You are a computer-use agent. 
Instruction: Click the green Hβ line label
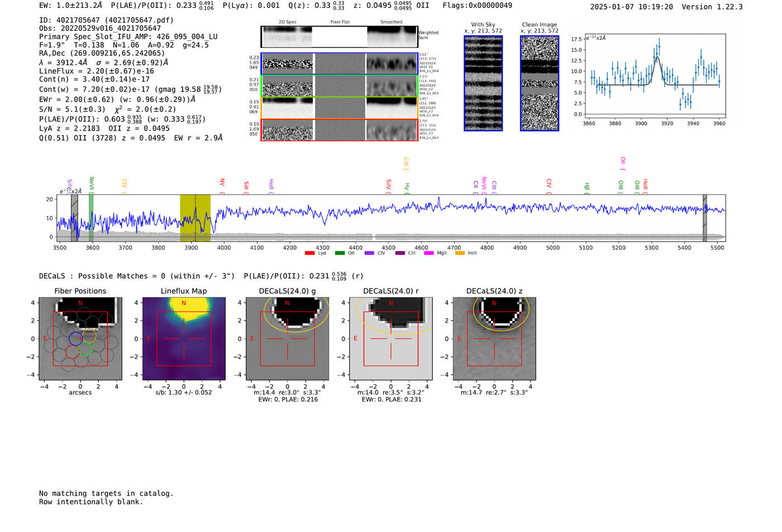tap(586, 187)
